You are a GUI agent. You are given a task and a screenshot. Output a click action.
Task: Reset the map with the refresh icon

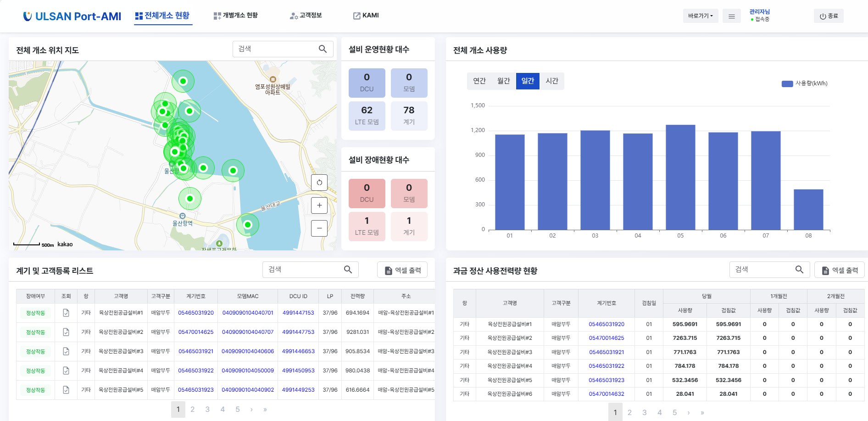click(319, 183)
